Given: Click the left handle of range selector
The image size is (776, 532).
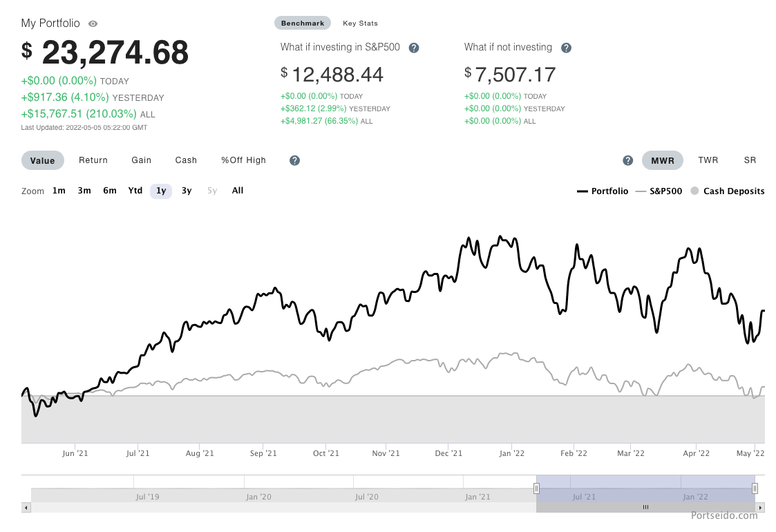Looking at the screenshot, I should coord(536,488).
